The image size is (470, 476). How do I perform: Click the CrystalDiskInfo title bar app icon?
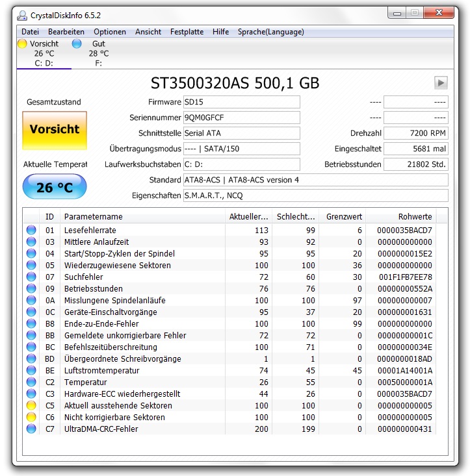pyautogui.click(x=22, y=15)
